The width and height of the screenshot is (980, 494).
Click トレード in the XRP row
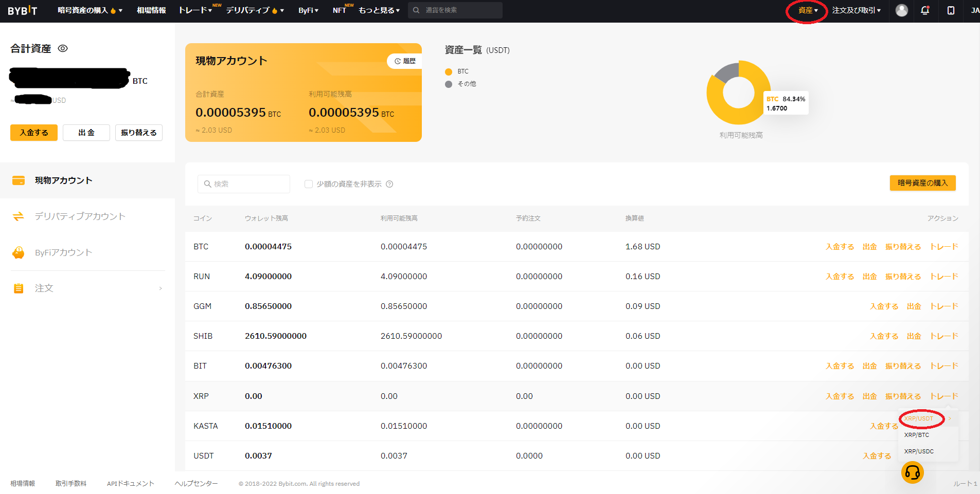(944, 396)
